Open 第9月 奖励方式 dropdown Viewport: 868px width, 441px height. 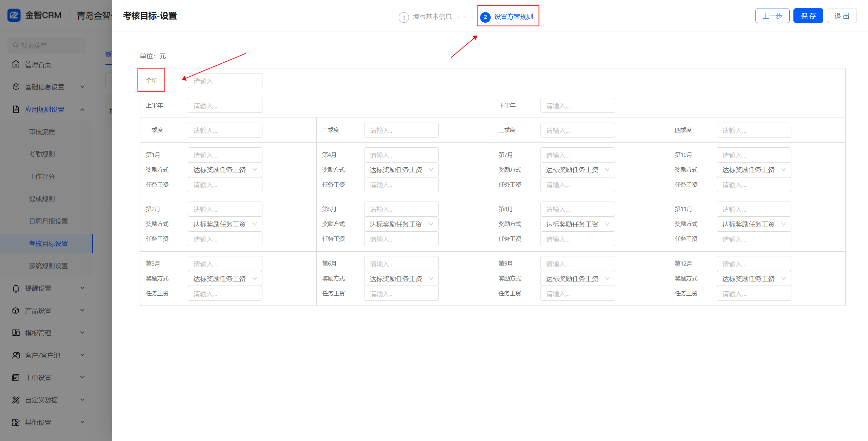coord(578,278)
